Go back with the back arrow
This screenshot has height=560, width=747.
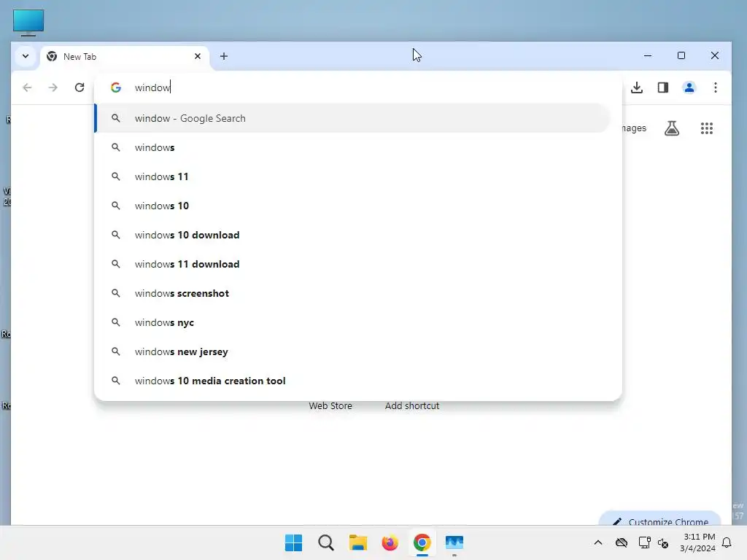click(27, 87)
